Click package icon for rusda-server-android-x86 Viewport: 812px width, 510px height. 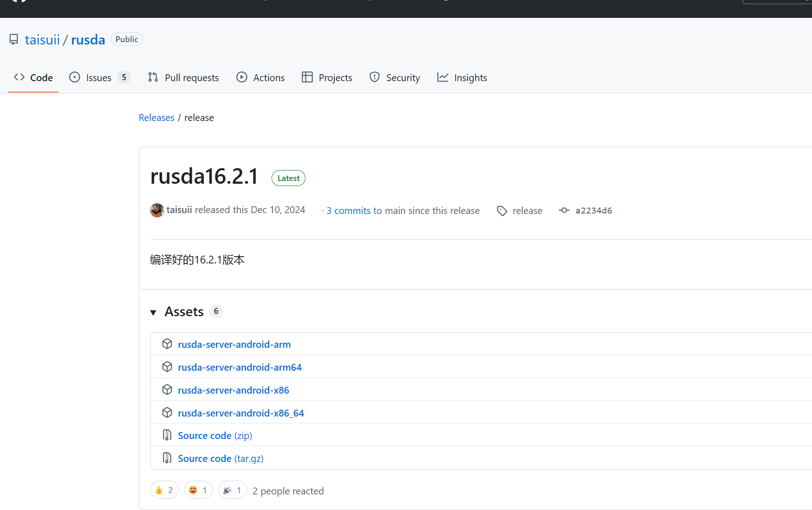point(167,390)
